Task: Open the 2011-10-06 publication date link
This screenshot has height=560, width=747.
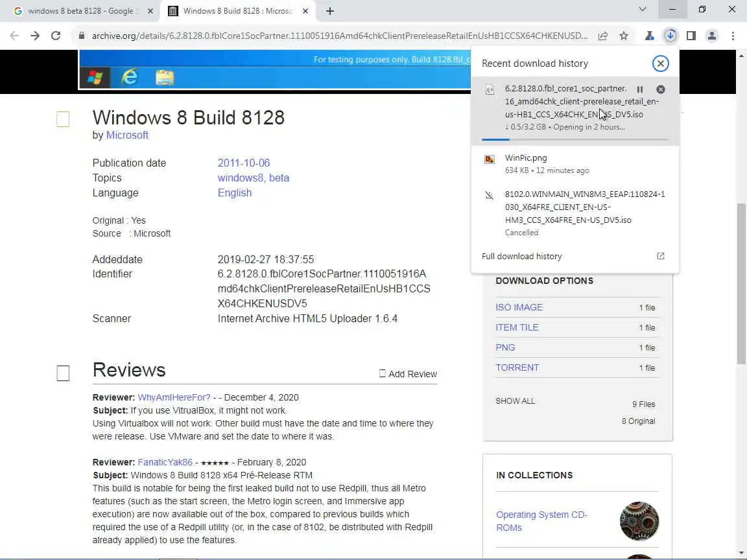Action: (x=243, y=163)
